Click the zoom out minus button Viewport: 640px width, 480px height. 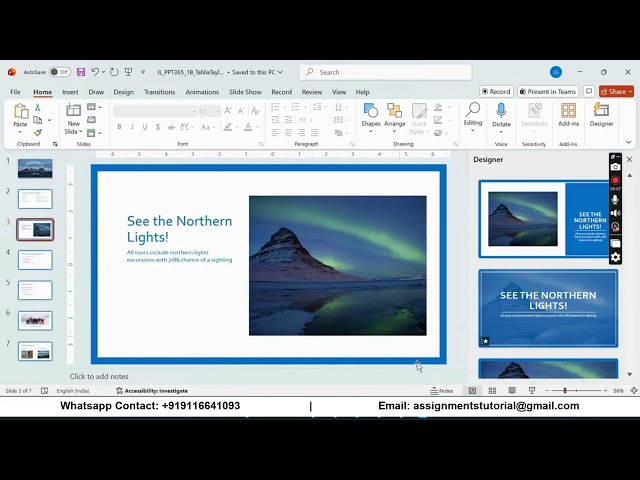(547, 391)
